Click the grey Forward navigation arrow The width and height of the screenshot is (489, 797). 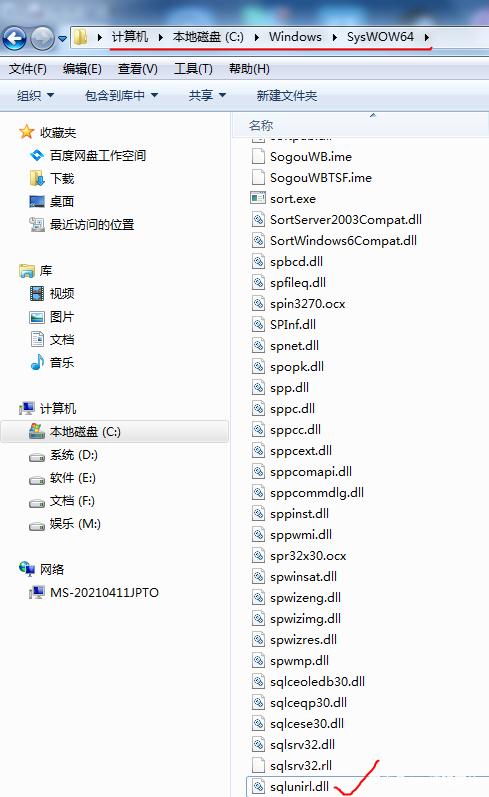click(42, 39)
